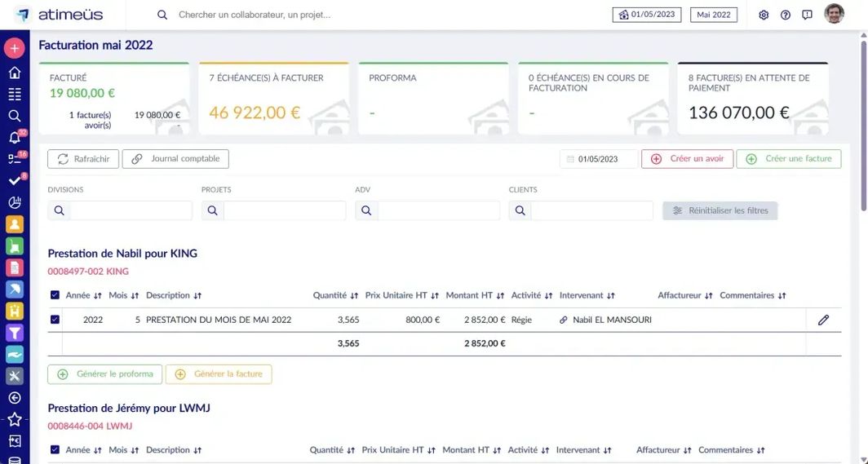
Task: Click the Créer une facture button
Action: [789, 159]
